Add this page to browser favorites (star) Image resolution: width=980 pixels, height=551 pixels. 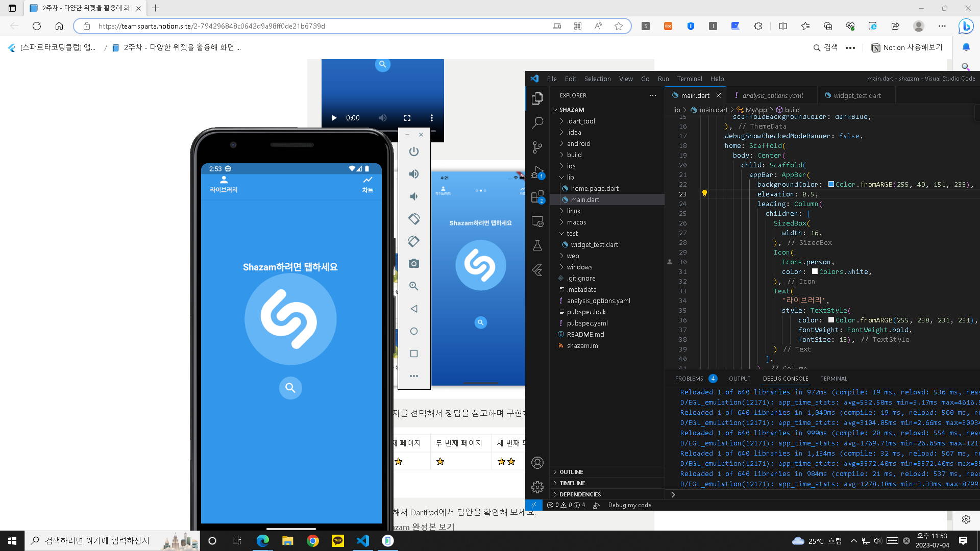619,26
